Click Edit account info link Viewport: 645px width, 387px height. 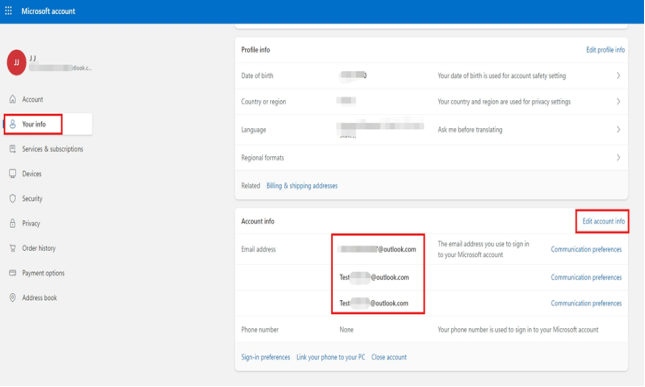click(x=603, y=221)
